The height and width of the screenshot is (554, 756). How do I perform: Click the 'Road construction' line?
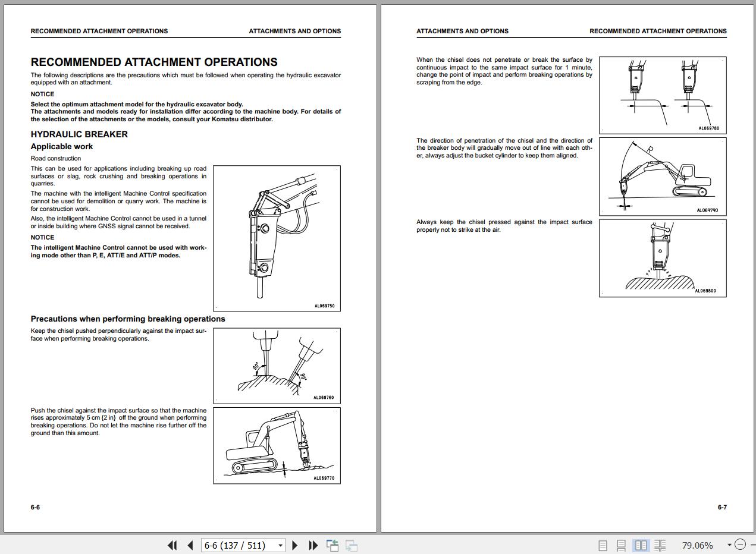56,159
